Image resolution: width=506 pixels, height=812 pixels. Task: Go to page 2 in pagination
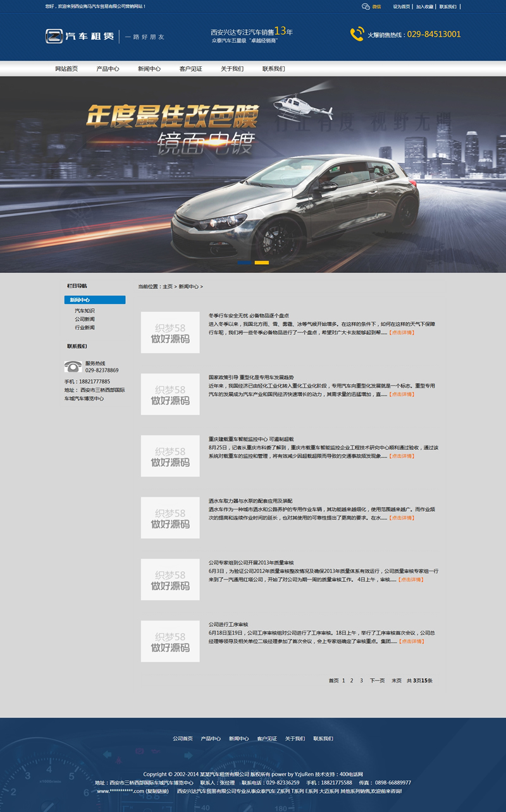tap(352, 681)
